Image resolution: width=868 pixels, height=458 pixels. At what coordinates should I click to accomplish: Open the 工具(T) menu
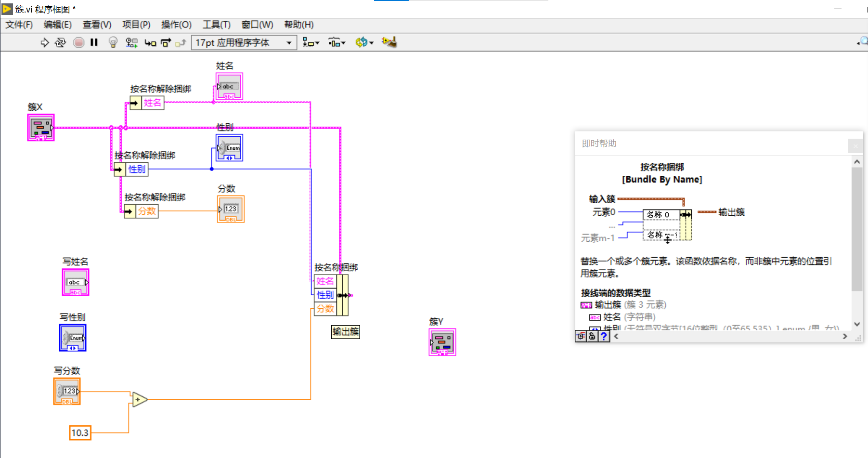pos(216,25)
